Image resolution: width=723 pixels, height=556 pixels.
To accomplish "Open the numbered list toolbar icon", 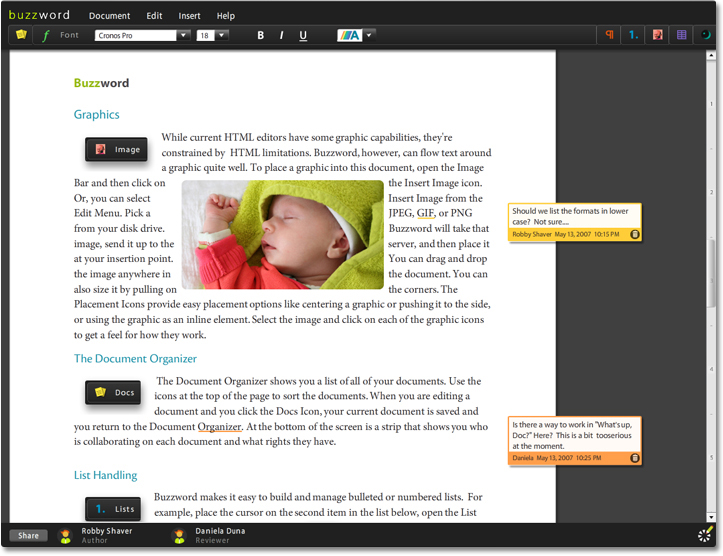I will [x=633, y=35].
